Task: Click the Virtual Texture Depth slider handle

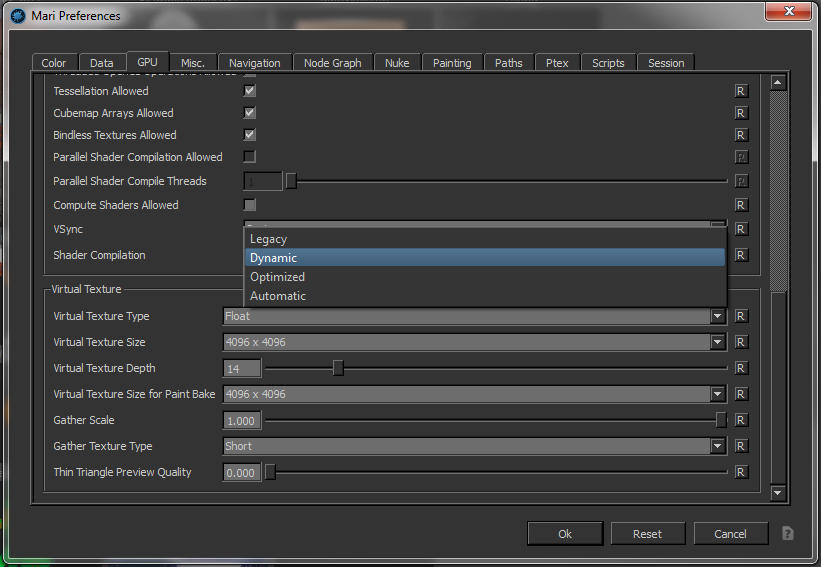Action: [338, 368]
